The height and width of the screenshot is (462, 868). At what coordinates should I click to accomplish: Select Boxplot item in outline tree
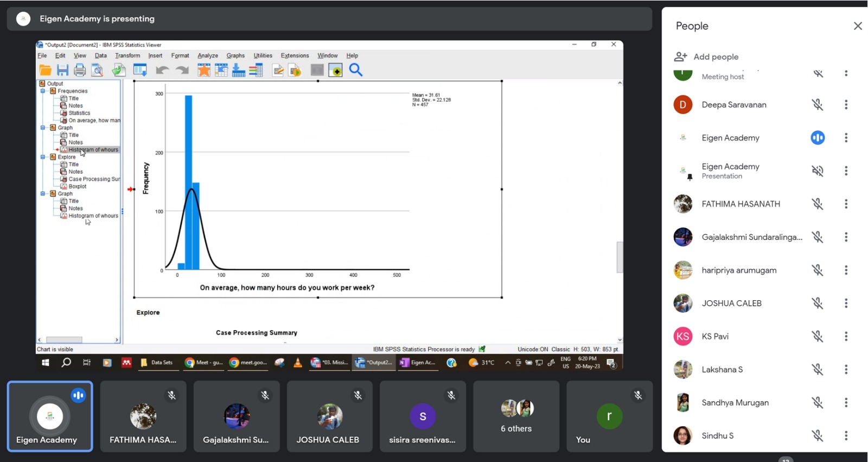77,187
